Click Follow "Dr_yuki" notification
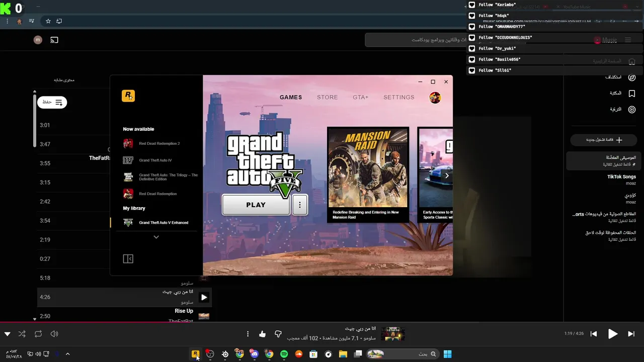Screen dimensions: 644x362 555,49
